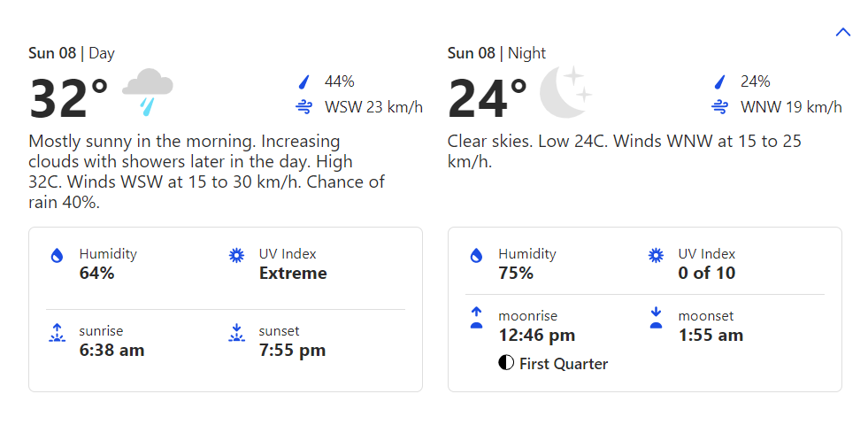Viewport: 868px width, 425px height.
Task: Collapse the daily forecast details chevron
Action: tap(842, 33)
